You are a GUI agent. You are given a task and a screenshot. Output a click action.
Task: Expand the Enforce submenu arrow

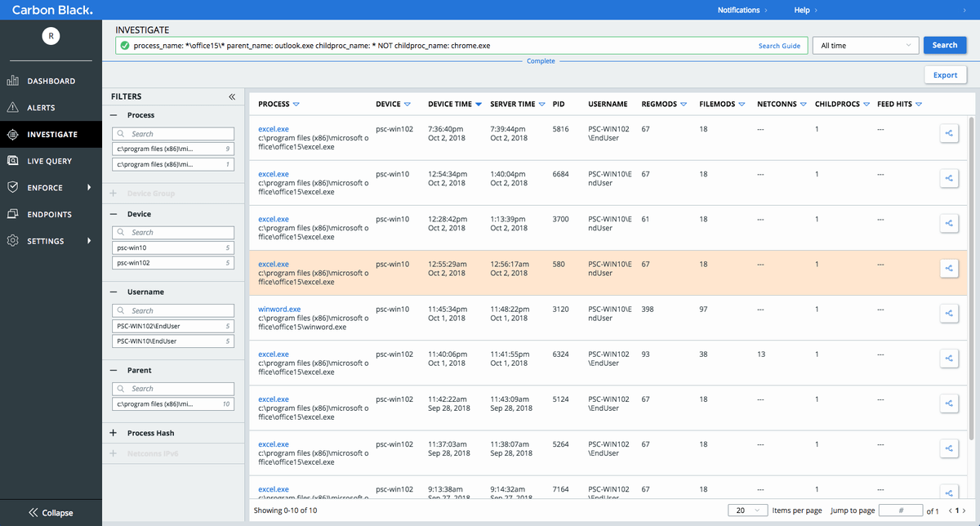(89, 188)
